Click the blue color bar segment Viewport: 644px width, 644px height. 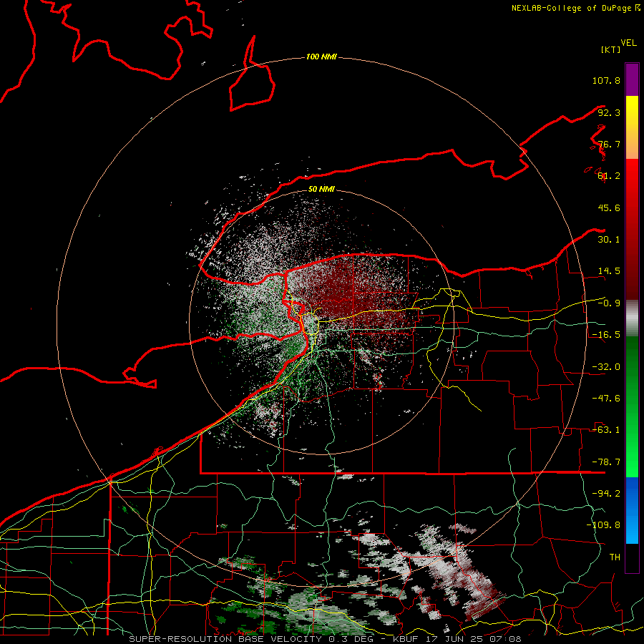(x=632, y=510)
